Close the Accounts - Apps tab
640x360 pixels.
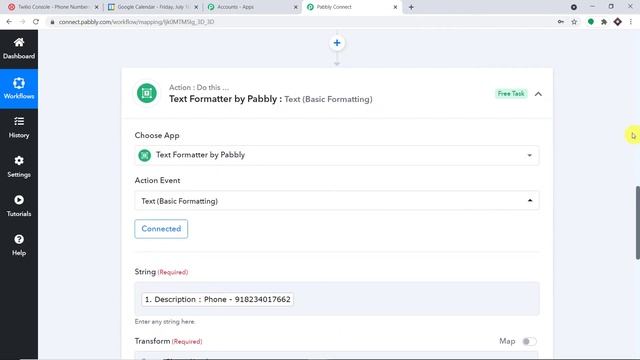(x=296, y=7)
